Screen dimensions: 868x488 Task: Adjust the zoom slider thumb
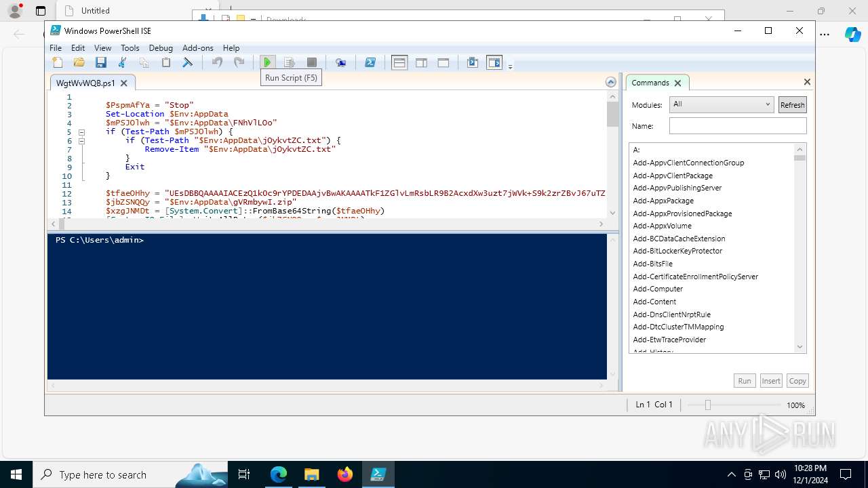707,405
